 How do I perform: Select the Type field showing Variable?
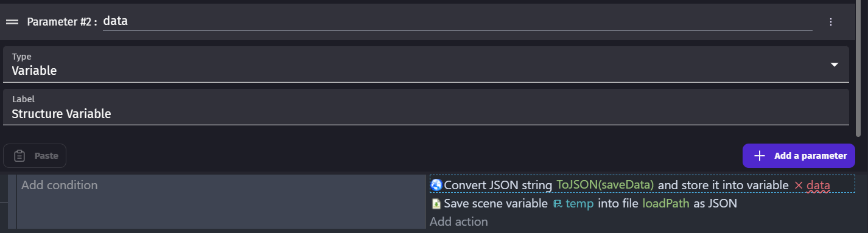click(x=425, y=64)
